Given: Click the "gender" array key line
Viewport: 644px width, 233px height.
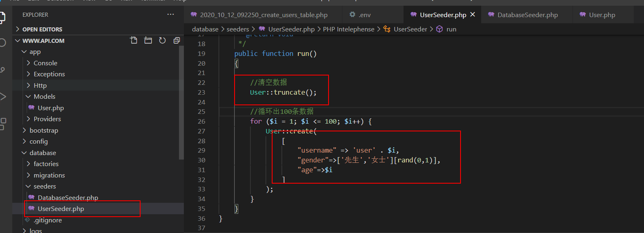Looking at the screenshot, I should (369, 160).
